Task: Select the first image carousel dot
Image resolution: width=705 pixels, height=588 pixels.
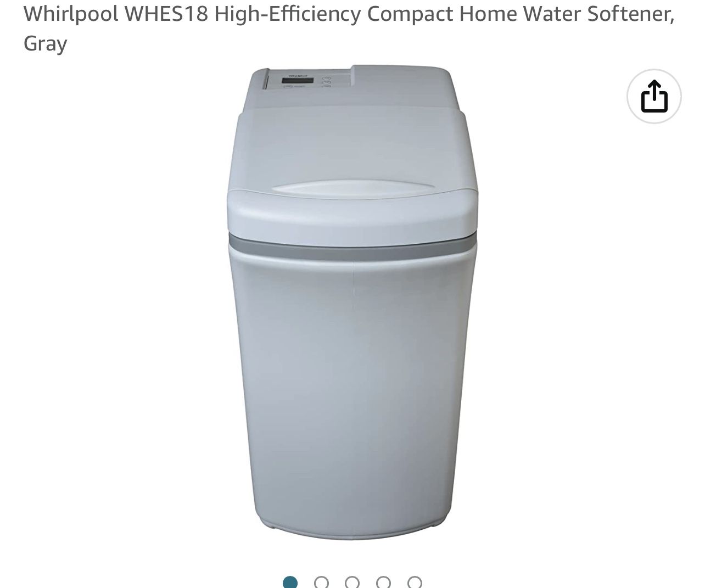Action: [290, 583]
